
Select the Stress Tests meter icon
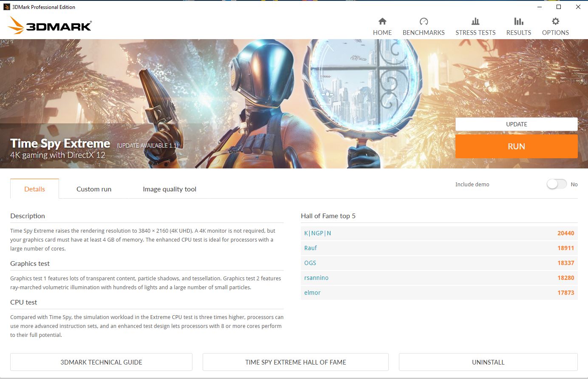(x=475, y=21)
